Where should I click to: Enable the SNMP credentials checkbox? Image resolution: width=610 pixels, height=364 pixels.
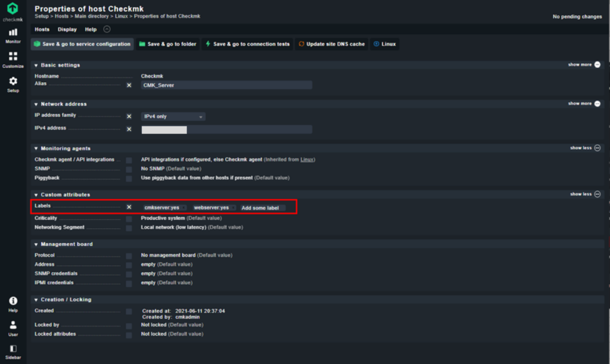pyautogui.click(x=129, y=274)
